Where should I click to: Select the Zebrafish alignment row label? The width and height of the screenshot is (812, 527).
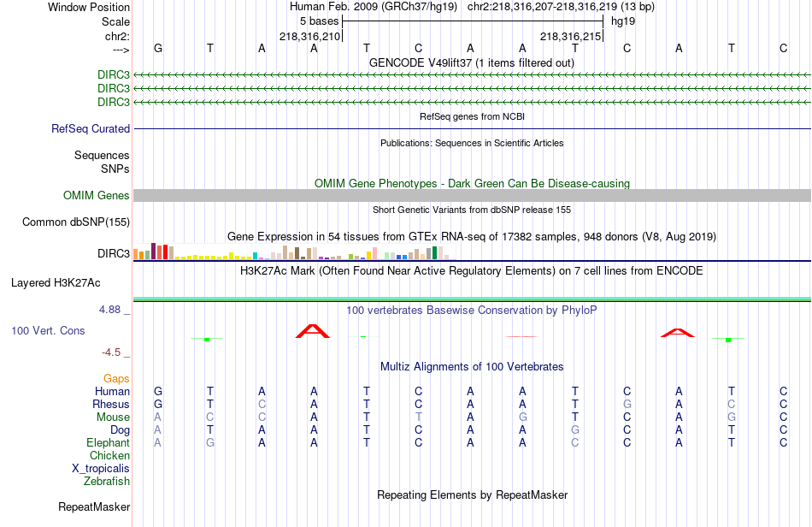(107, 482)
